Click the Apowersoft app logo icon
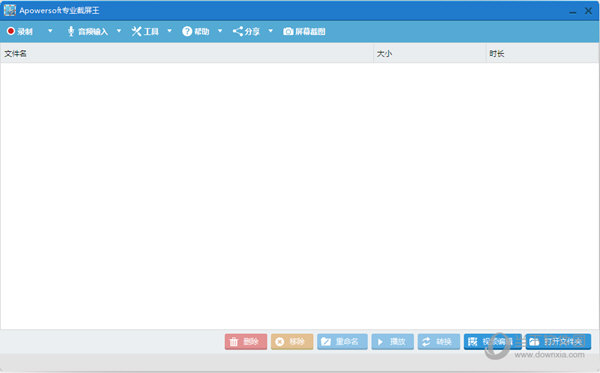Screen dimensions: 600x373 (10, 10)
